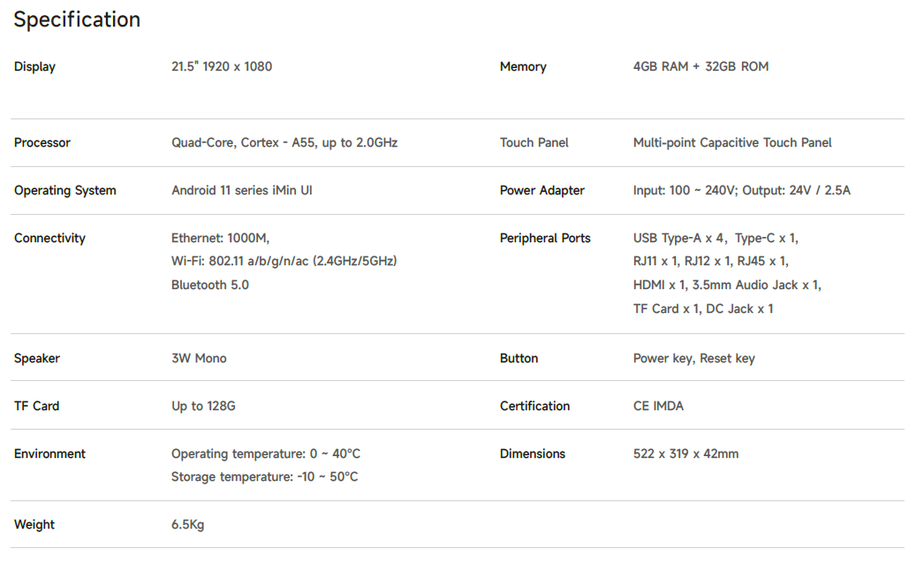Click the 6.5Kg weight value
924x564 pixels.
point(188,525)
